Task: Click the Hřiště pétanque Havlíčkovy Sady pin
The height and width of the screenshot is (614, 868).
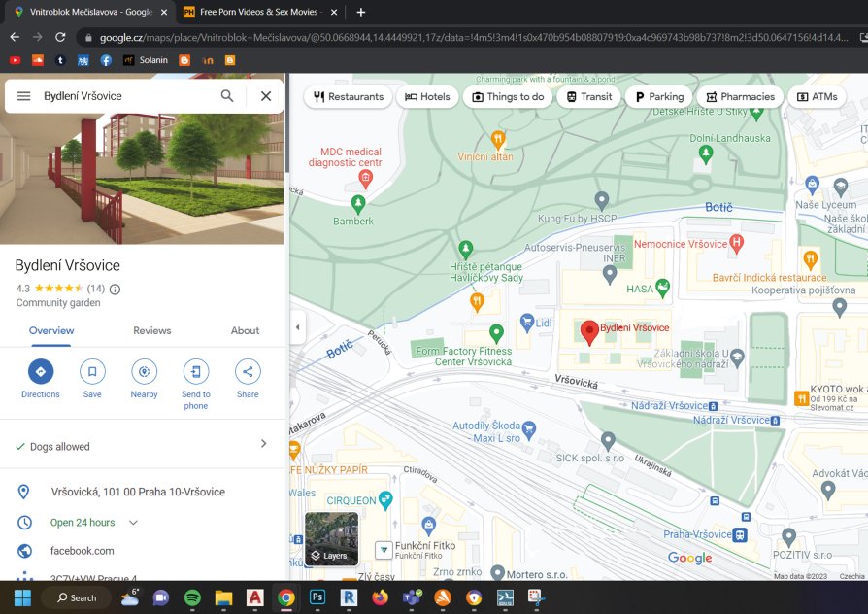Action: (465, 250)
